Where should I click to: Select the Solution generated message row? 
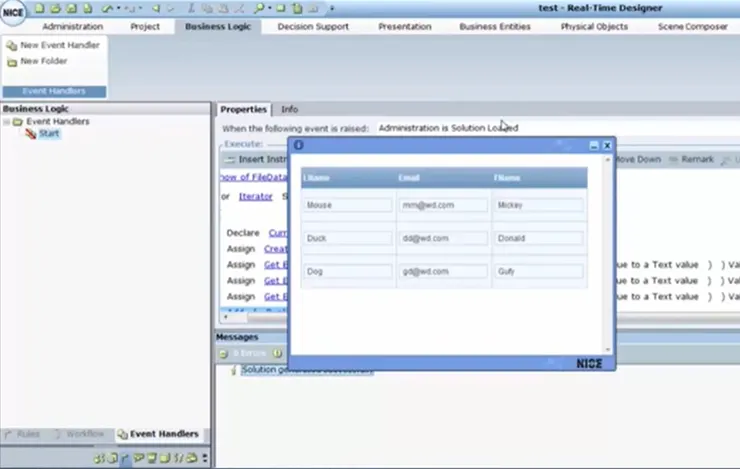(307, 370)
